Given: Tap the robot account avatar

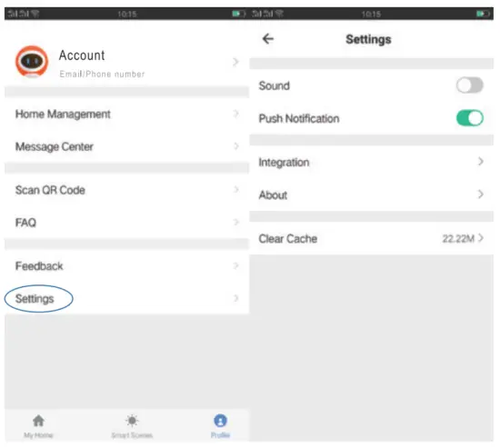Looking at the screenshot, I should [32, 62].
